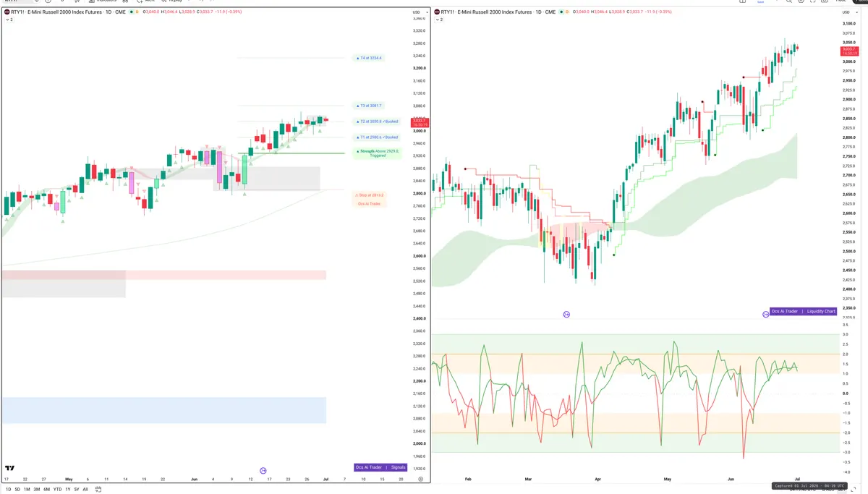Image resolution: width=868 pixels, height=494 pixels.
Task: Click the green market status dot in left chart
Action: (x=131, y=12)
